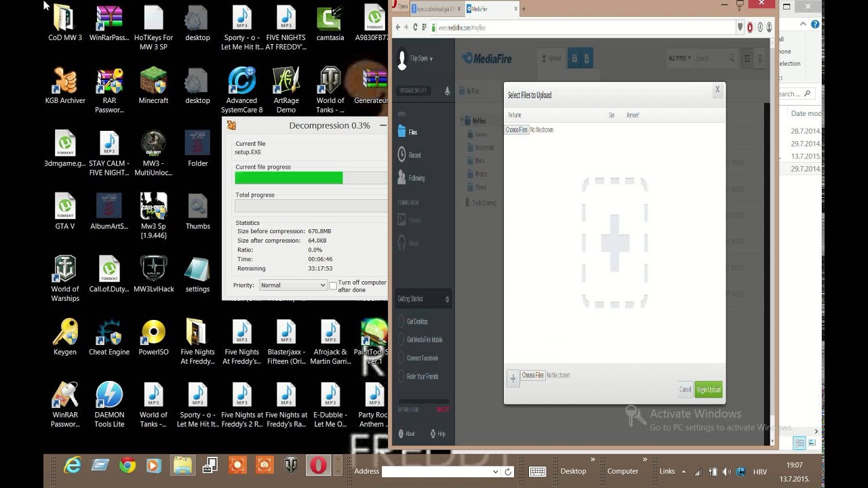The width and height of the screenshot is (868, 488).
Task: Click the volume speaker tray icon
Action: pos(726,472)
